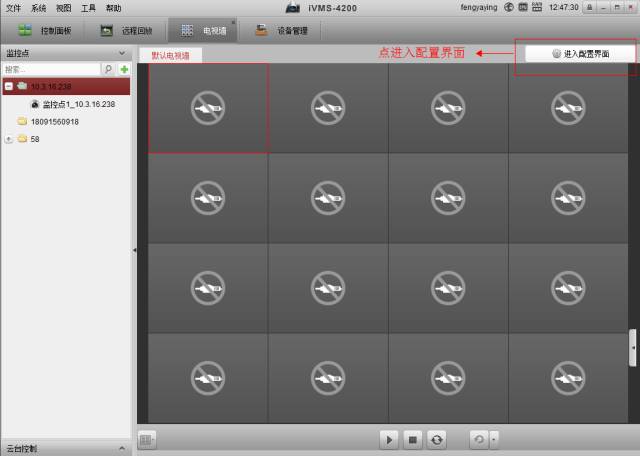640x456 pixels.
Task: Click the magnifier search icon in camera panel
Action: [x=108, y=69]
